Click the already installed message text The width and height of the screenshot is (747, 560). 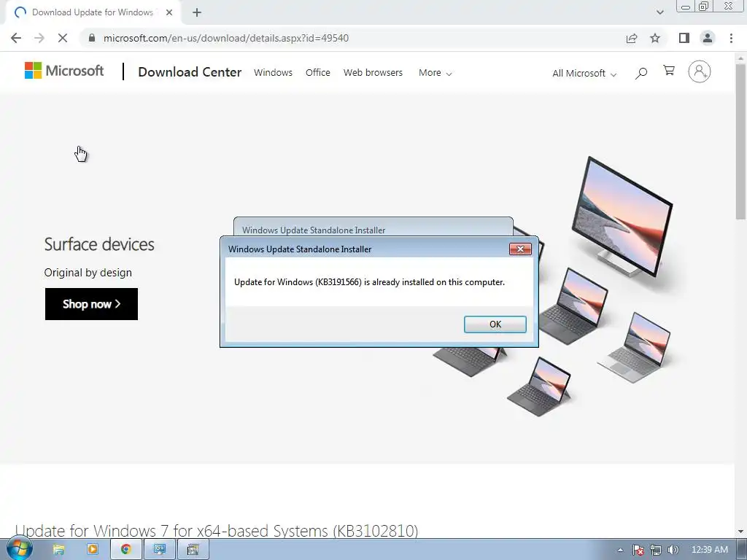click(x=369, y=282)
